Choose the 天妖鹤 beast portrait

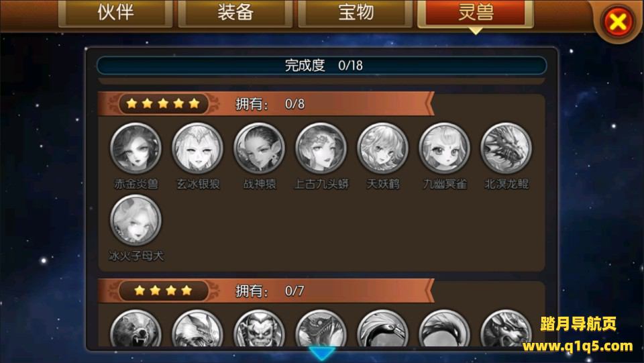[x=383, y=148]
